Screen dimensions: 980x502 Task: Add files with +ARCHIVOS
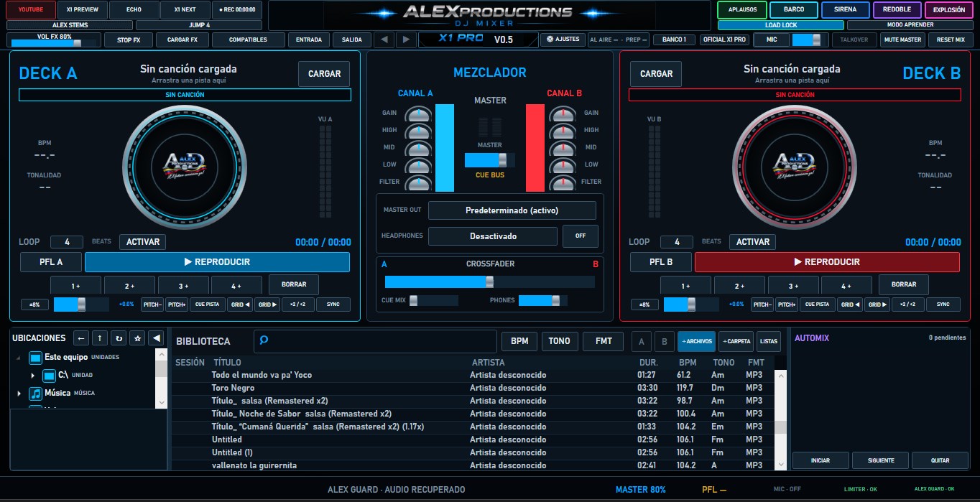pos(697,341)
